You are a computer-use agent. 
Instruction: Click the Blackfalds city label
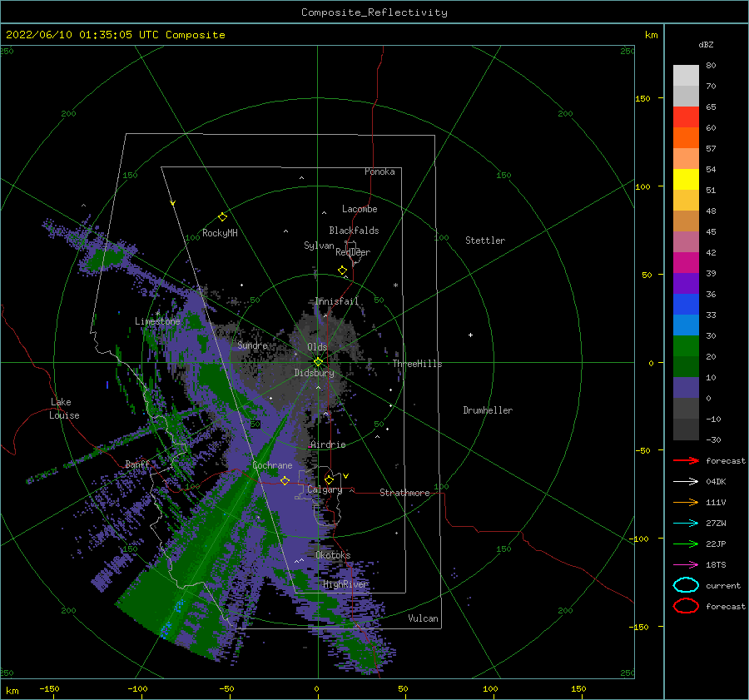click(x=354, y=231)
